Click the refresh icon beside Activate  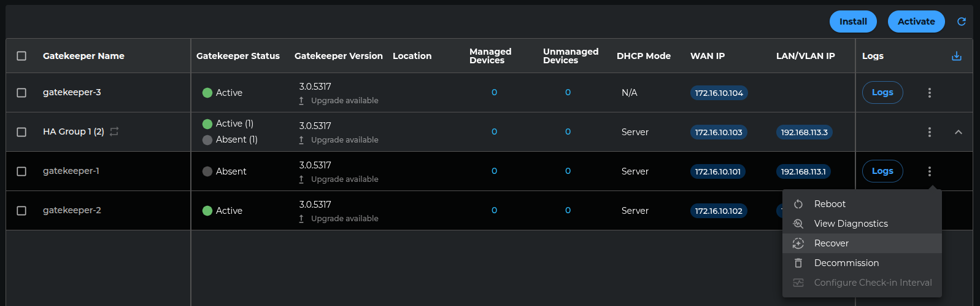tap(961, 22)
